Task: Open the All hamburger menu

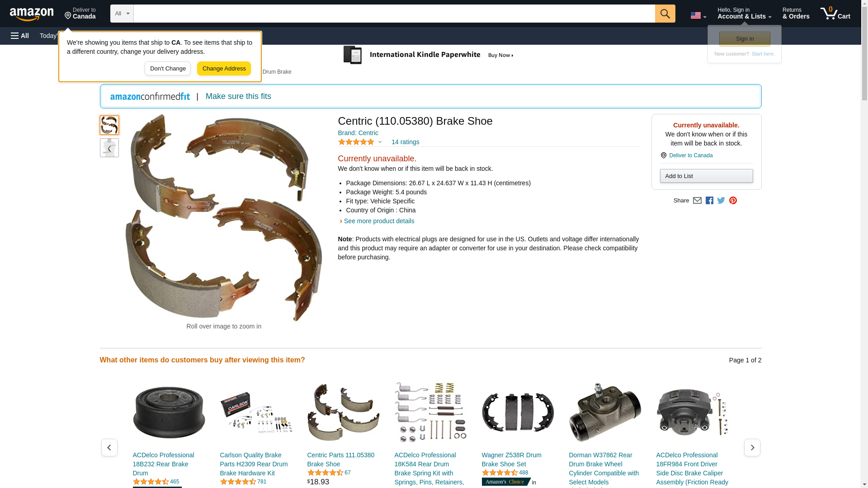Action: point(20,36)
